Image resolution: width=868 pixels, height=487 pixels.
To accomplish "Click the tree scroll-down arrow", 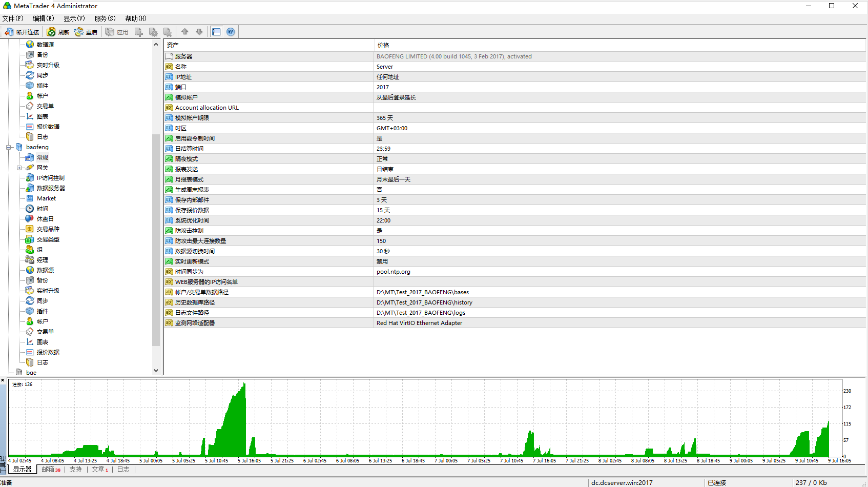I will pyautogui.click(x=156, y=370).
